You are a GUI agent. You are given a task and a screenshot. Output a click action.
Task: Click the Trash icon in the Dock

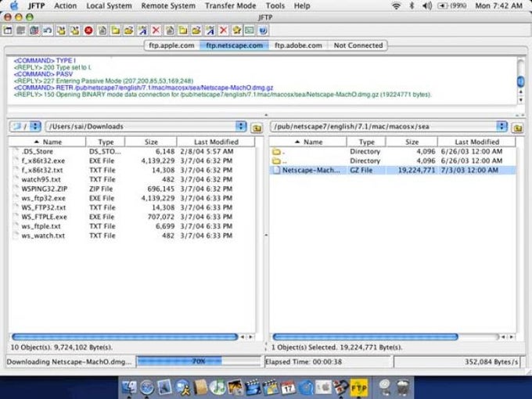[x=402, y=387]
